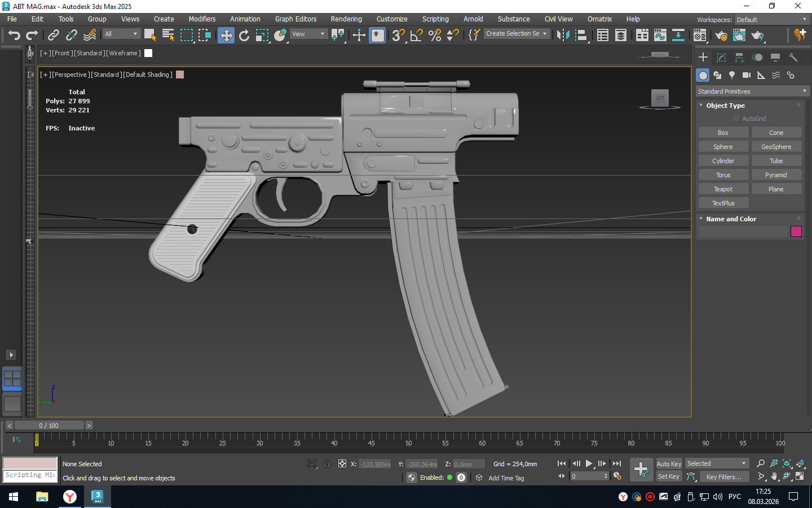Viewport: 812px width, 508px height.
Task: Toggle the selection lock icon
Action: (327, 464)
